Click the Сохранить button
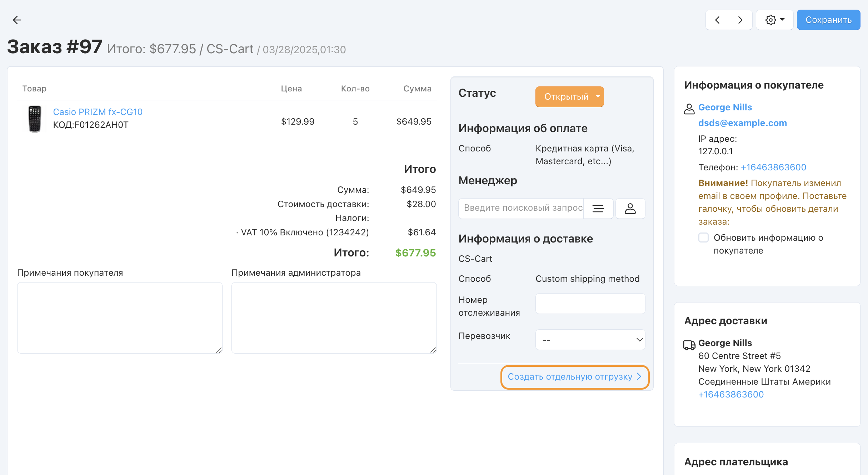 point(828,20)
